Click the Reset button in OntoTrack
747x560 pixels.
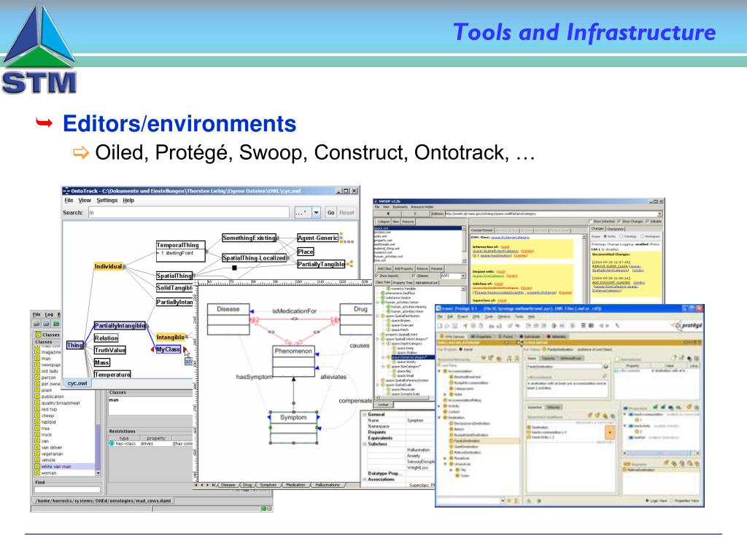point(347,213)
